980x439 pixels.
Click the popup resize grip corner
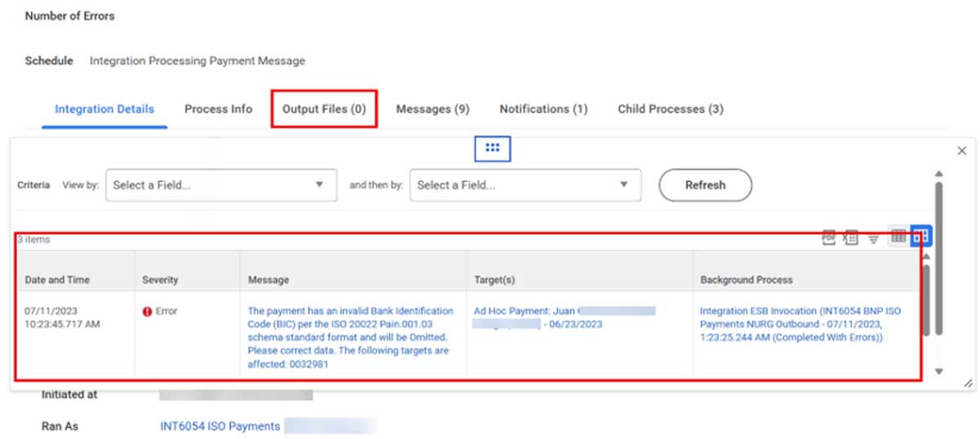pos(968,383)
